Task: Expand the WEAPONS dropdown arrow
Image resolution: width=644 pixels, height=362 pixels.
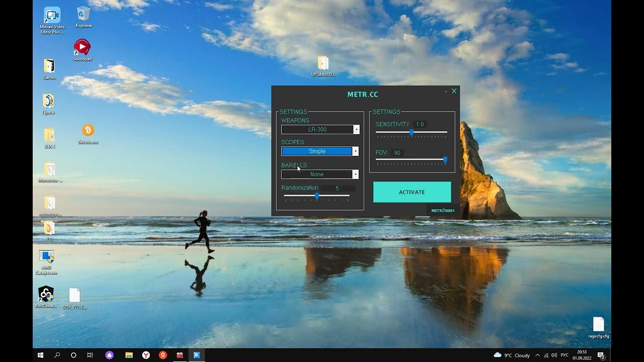Action: (356, 130)
